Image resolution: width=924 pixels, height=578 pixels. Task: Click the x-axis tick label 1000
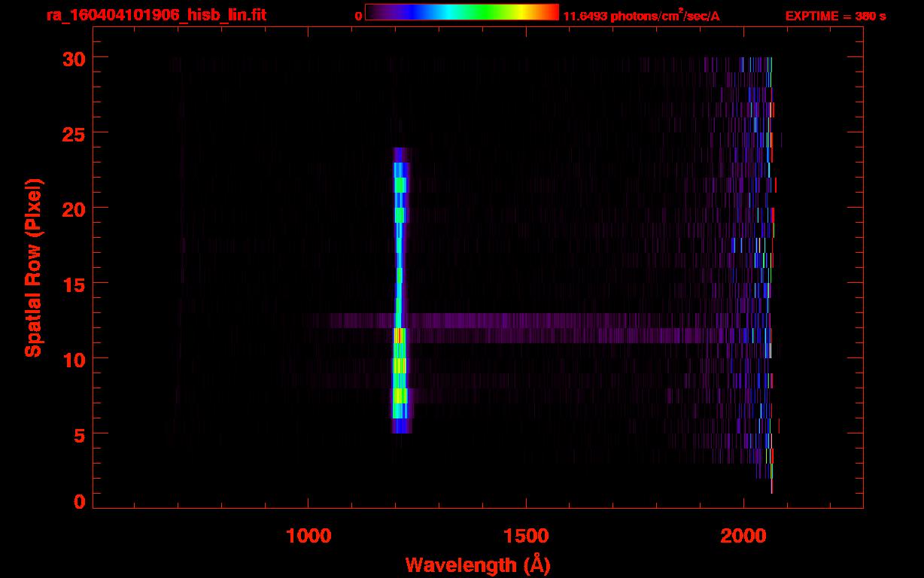[x=309, y=535]
